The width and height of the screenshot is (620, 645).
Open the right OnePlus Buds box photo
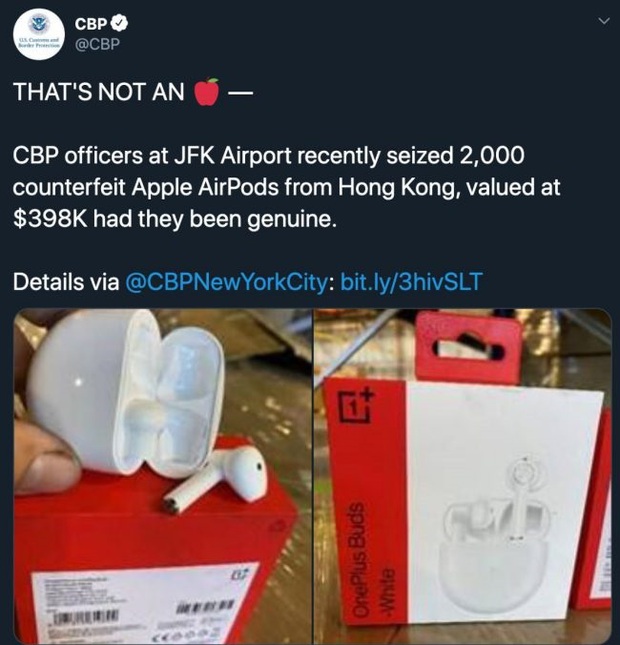pyautogui.click(x=463, y=476)
